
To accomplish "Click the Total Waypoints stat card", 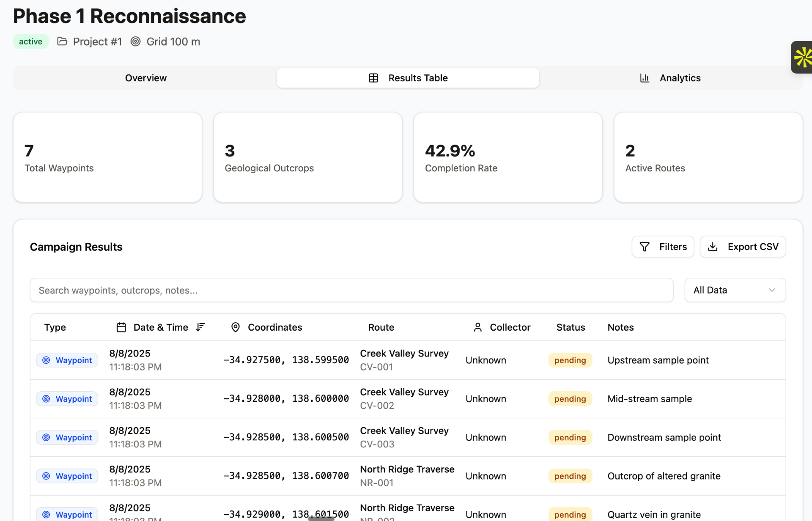I will pyautogui.click(x=107, y=157).
